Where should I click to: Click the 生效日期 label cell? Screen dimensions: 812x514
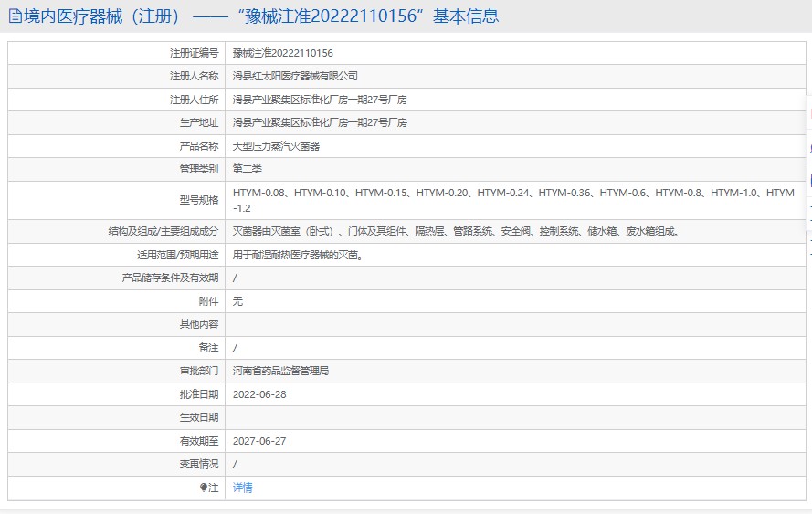[x=117, y=418]
